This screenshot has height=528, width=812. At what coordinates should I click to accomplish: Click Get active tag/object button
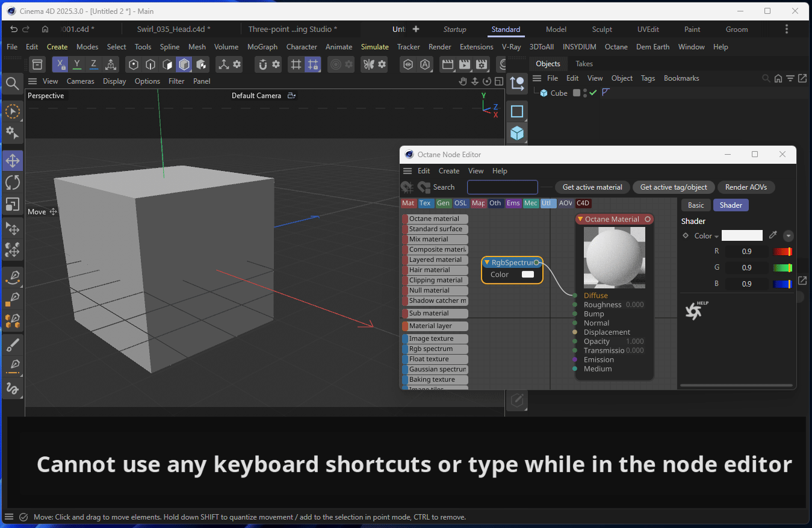674,187
